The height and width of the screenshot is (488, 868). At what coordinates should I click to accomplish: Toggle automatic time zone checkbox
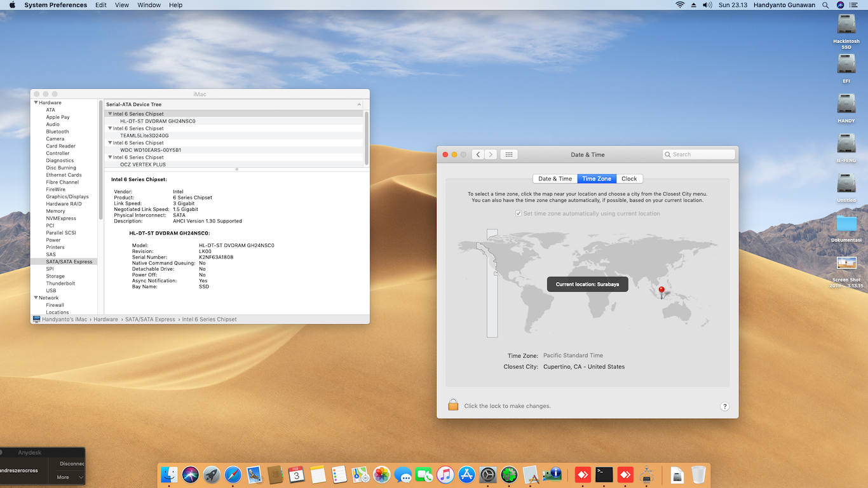(x=519, y=213)
